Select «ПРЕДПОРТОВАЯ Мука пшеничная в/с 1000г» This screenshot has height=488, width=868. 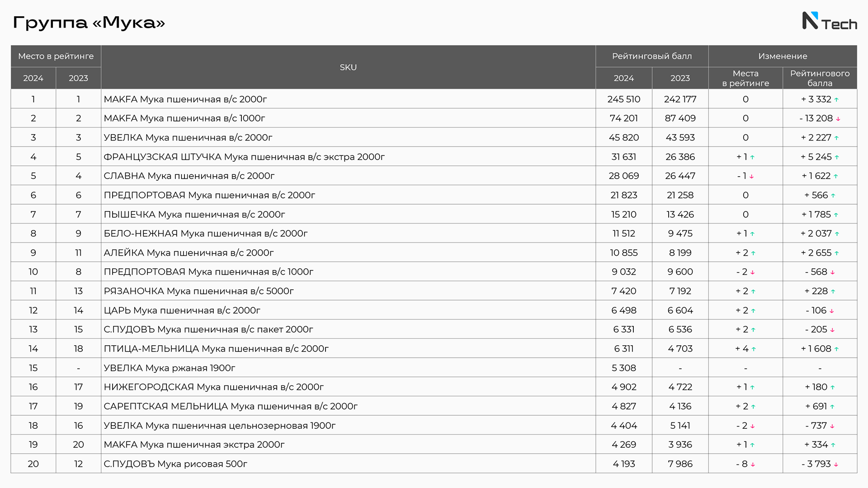click(434, 272)
